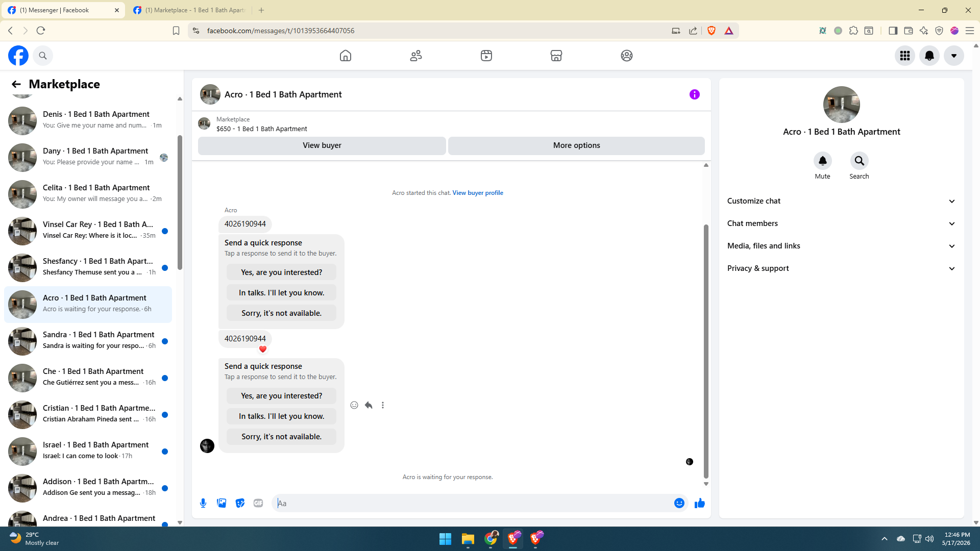Open conversation information purple icon

click(x=695, y=94)
